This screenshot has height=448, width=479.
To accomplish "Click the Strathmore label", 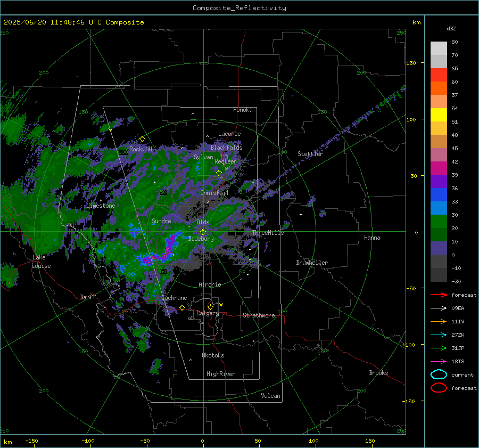I will pos(259,315).
